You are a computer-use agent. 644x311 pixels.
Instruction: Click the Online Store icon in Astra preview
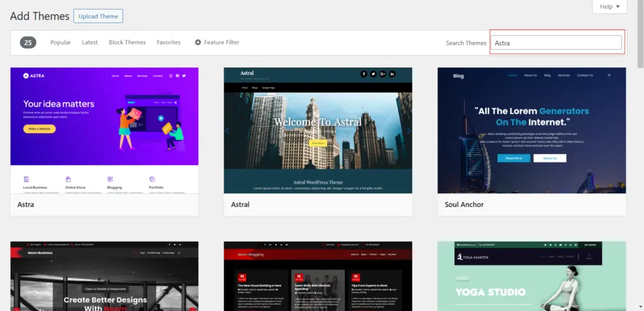68,179
